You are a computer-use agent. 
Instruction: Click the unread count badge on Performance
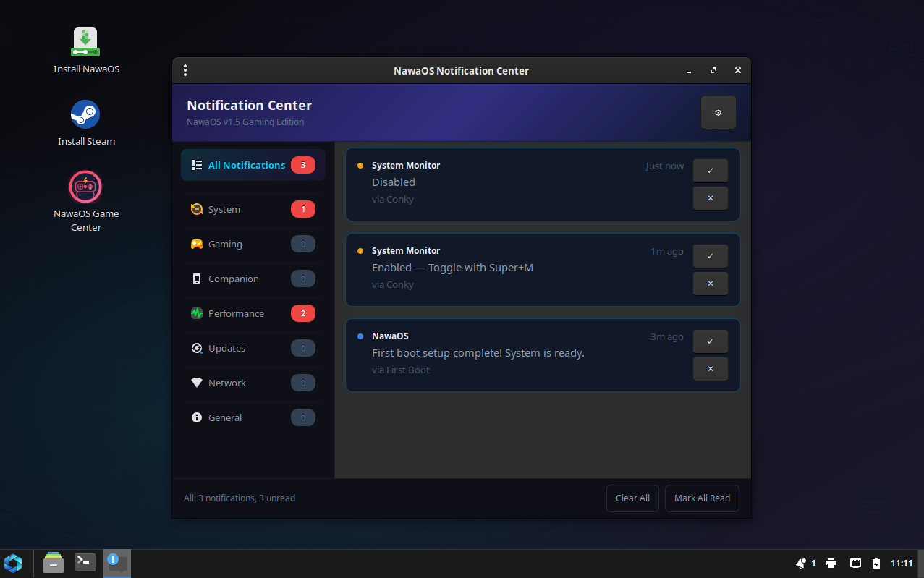(x=302, y=313)
